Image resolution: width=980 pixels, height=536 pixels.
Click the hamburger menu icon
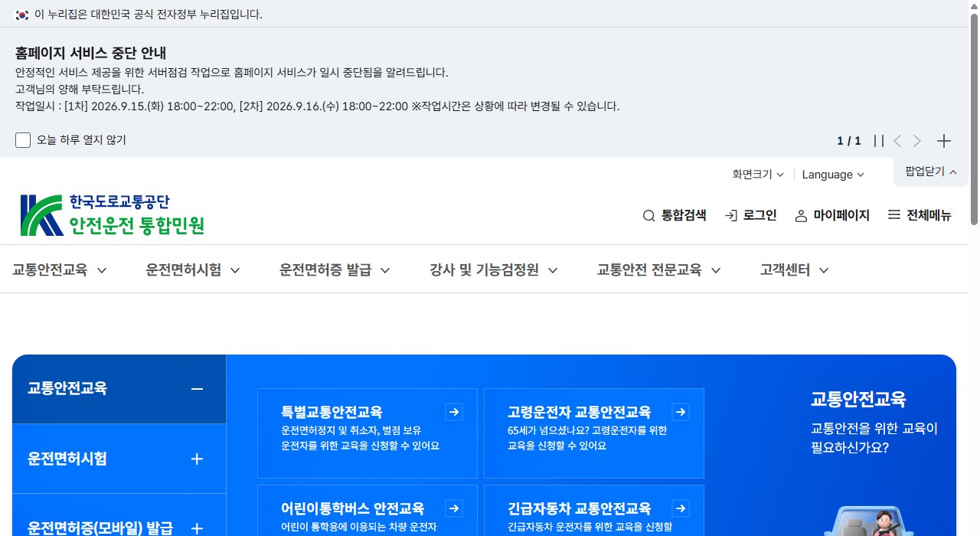pos(894,215)
